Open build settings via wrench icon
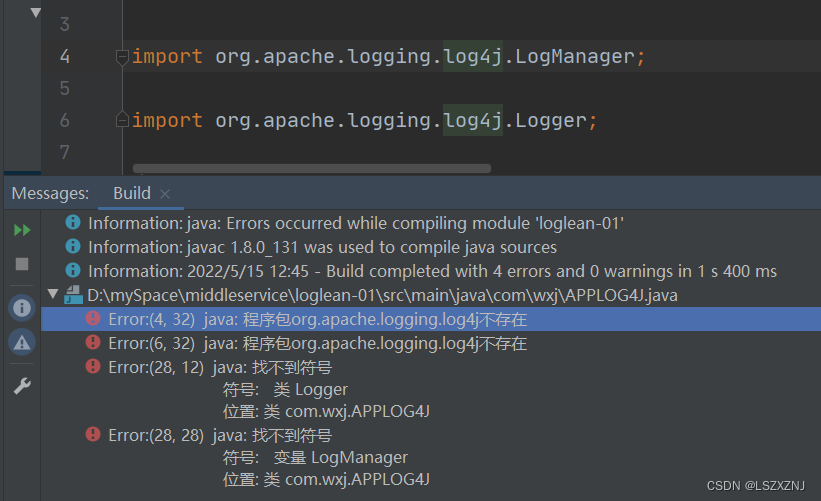Screen dimensions: 821x501 coord(22,386)
